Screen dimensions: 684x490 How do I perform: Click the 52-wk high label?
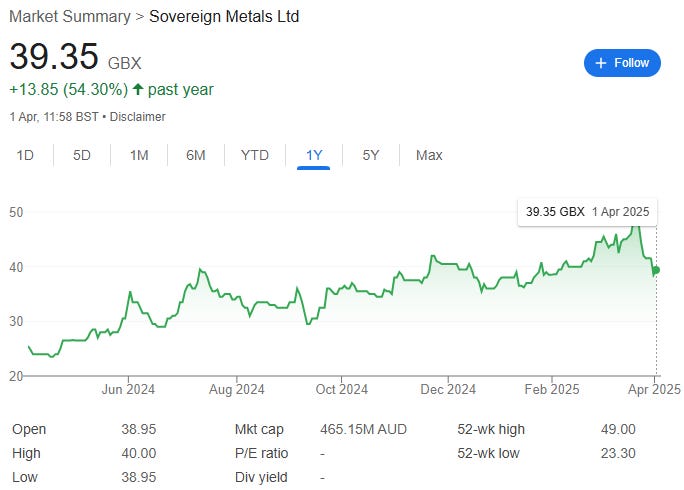(491, 429)
